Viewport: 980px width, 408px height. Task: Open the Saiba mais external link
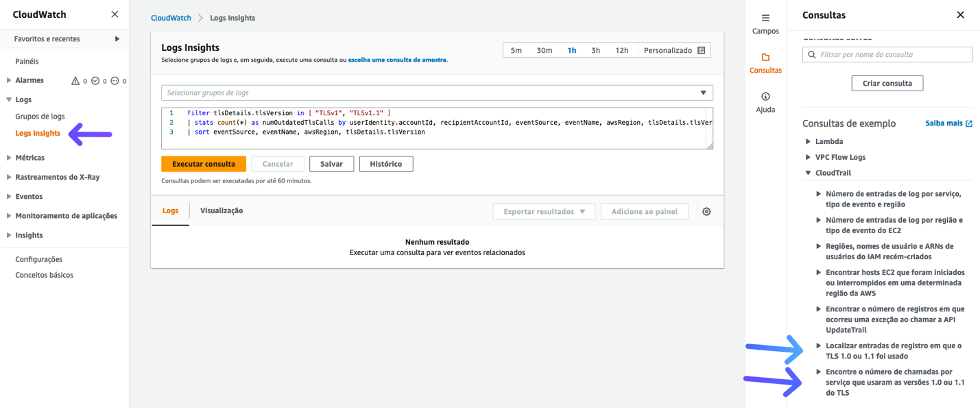click(948, 123)
